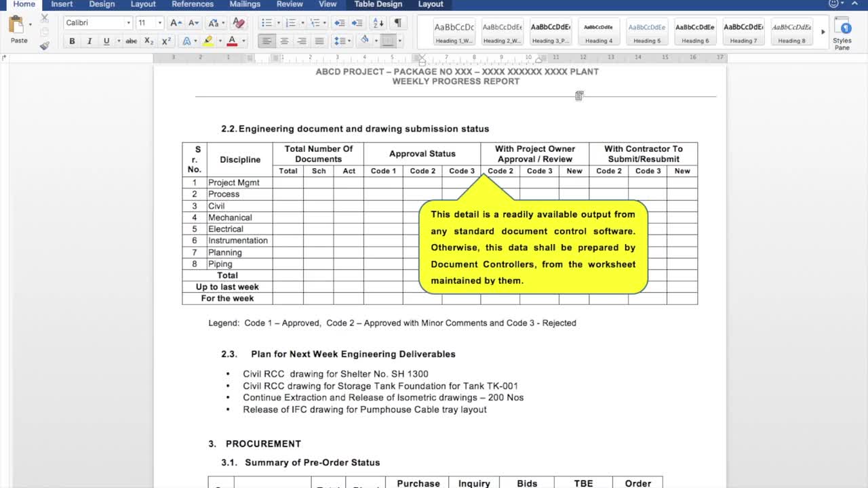
Task: Switch to the Table Design tab
Action: tap(378, 4)
